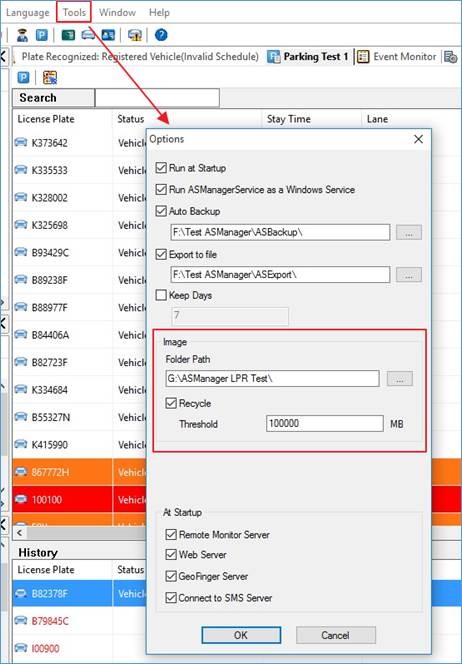This screenshot has width=462, height=664.
Task: Click the Search input box
Action: (x=157, y=98)
